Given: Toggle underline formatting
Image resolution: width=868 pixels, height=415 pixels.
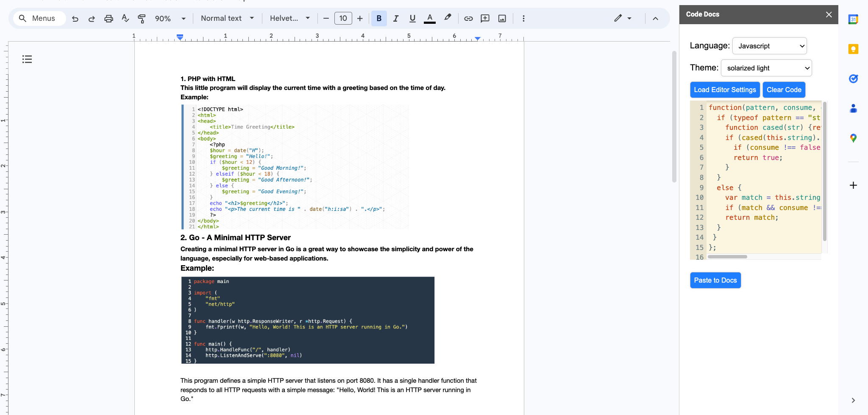Looking at the screenshot, I should 412,18.
